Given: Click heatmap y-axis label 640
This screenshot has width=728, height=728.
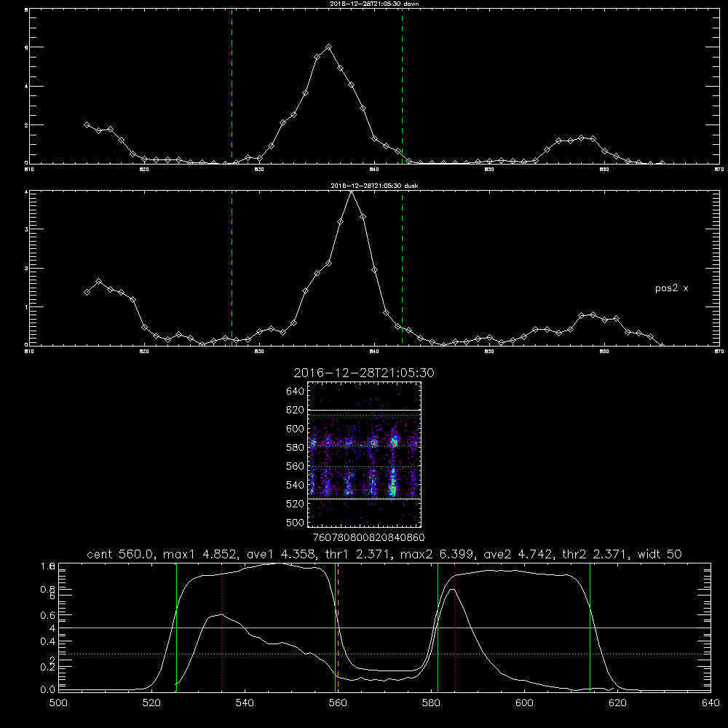Looking at the screenshot, I should click(x=295, y=392).
